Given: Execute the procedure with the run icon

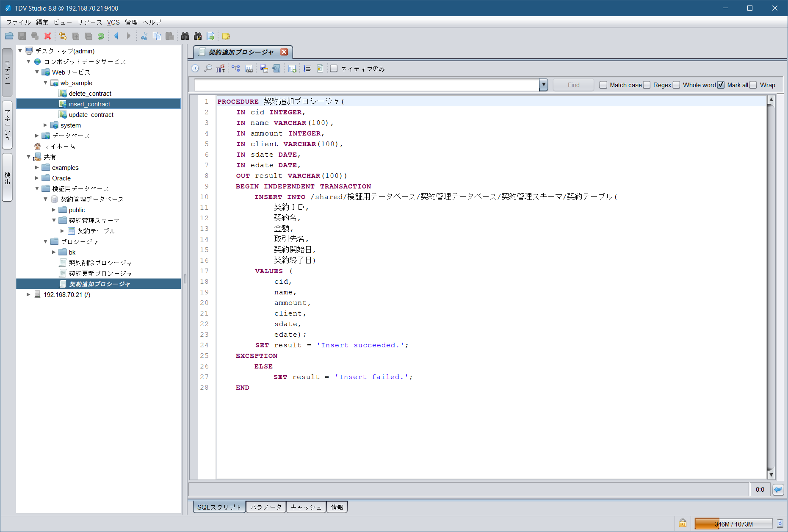Looking at the screenshot, I should (x=195, y=68).
